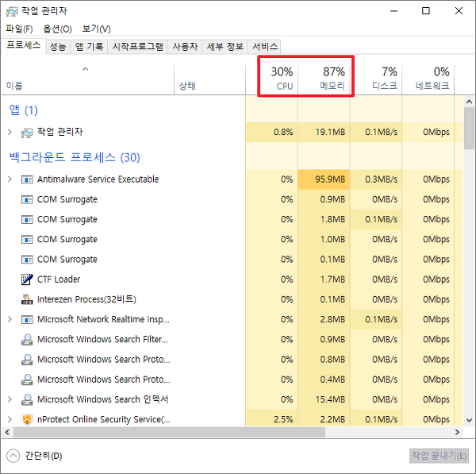Open the 파일(F) menu
Viewport: 476px width, 474px height.
click(19, 29)
